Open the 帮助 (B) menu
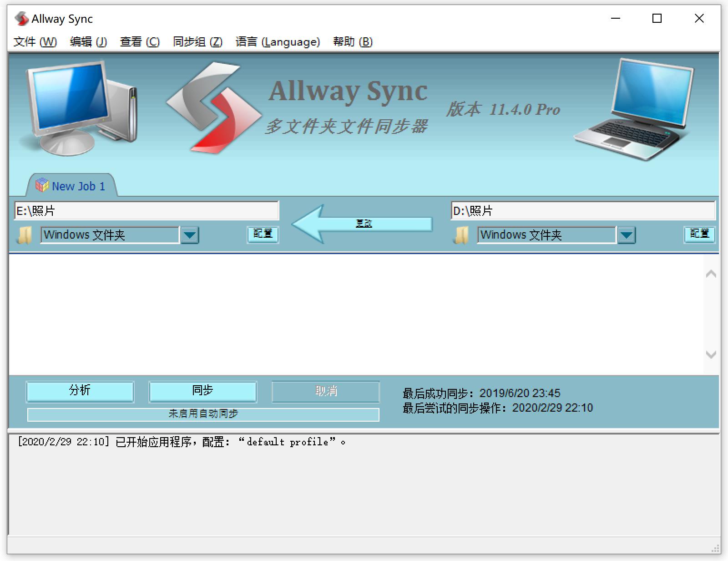 point(353,42)
